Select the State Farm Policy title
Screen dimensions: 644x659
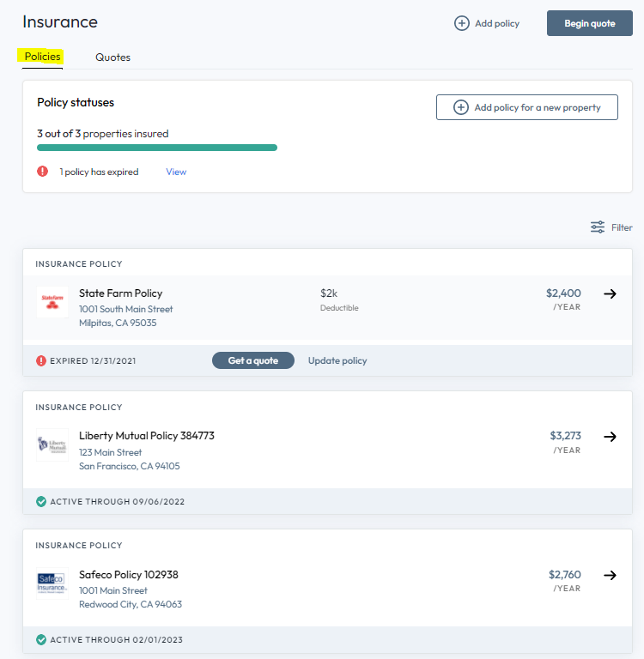[x=121, y=293]
